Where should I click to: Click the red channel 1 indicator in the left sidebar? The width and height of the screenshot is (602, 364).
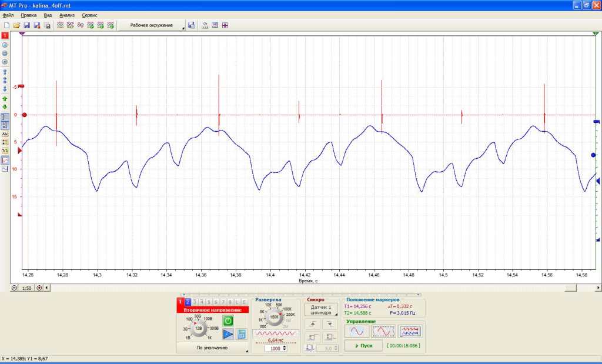coord(5,35)
